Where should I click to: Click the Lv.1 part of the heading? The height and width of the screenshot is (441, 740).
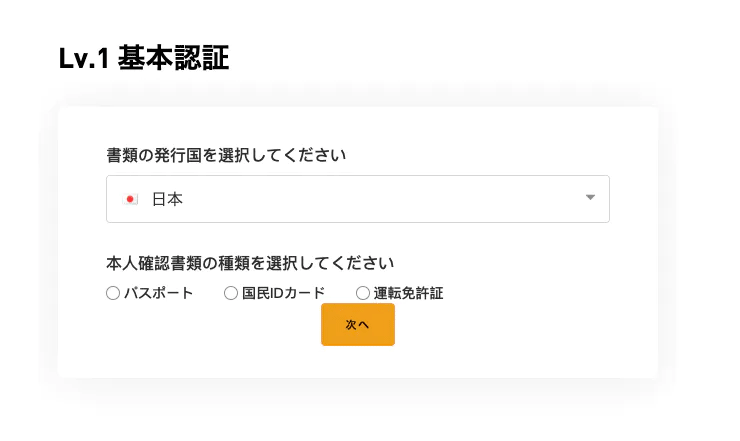pyautogui.click(x=84, y=59)
